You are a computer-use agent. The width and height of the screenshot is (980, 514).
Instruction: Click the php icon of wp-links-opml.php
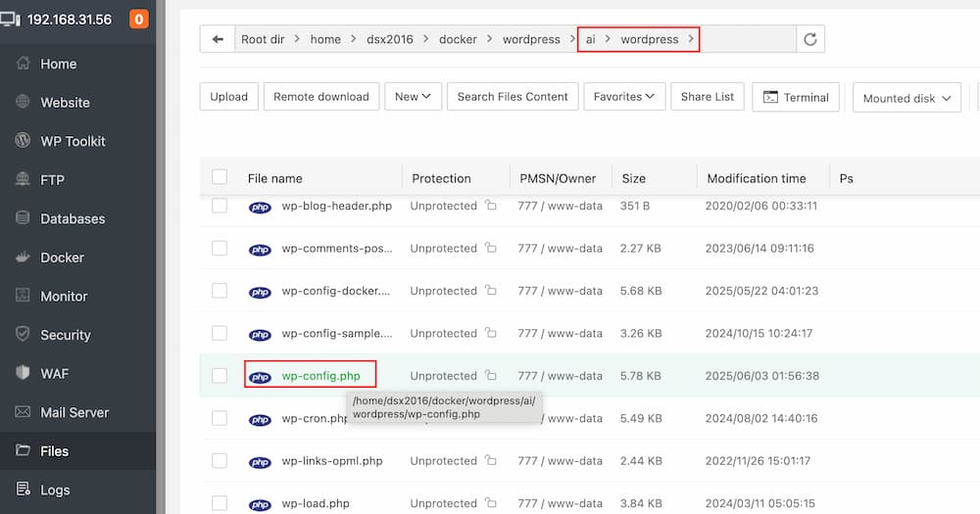point(260,462)
